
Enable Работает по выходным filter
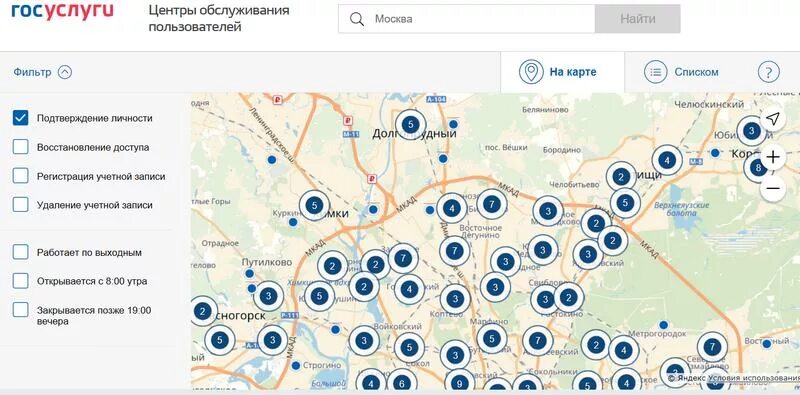[x=20, y=252]
